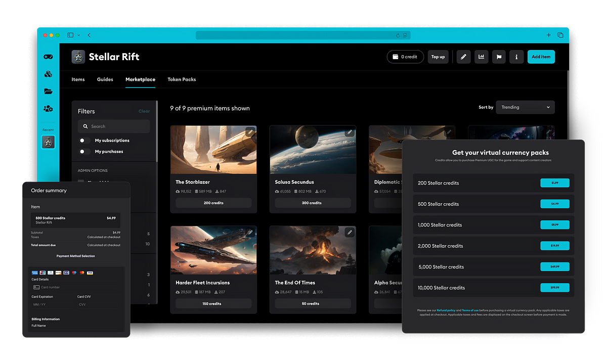607x364 pixels.
Task: Buy 500 Stellar credits for $4.99
Action: coord(555,204)
